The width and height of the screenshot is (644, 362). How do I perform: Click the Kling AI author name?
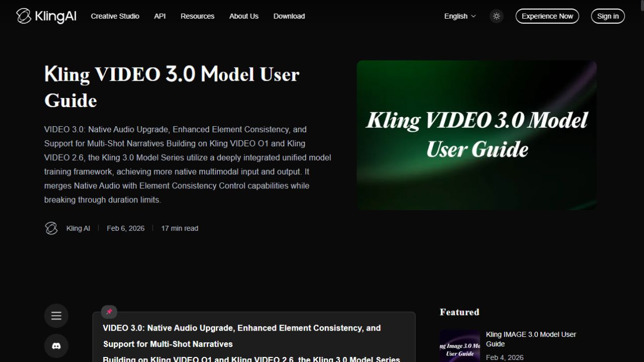click(x=78, y=228)
